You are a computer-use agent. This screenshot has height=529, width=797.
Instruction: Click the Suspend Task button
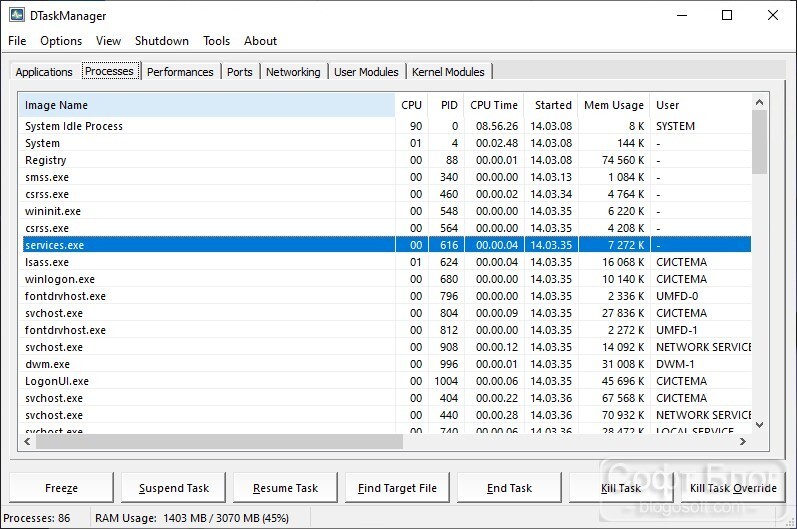(174, 488)
